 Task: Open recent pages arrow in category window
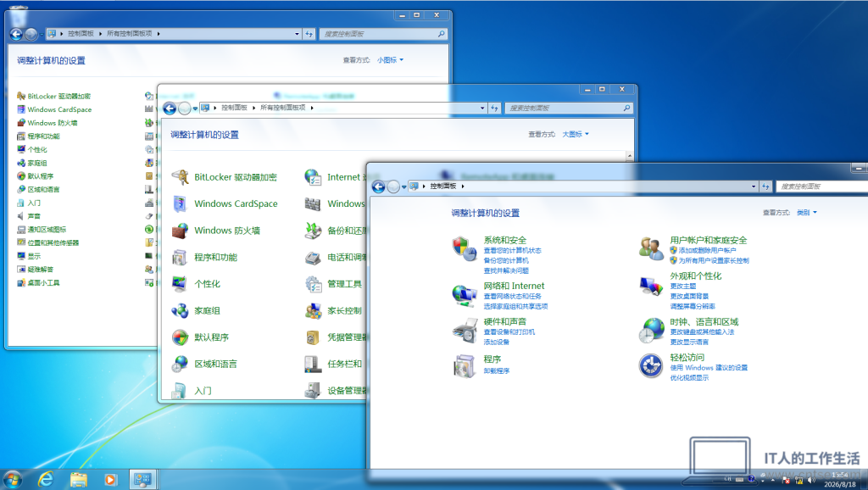403,187
